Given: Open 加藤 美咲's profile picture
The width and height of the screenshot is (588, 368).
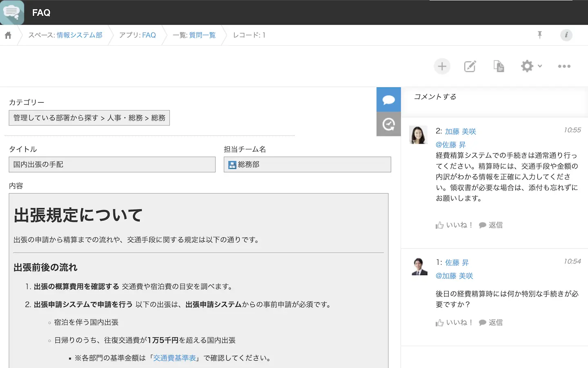Looking at the screenshot, I should pyautogui.click(x=418, y=135).
